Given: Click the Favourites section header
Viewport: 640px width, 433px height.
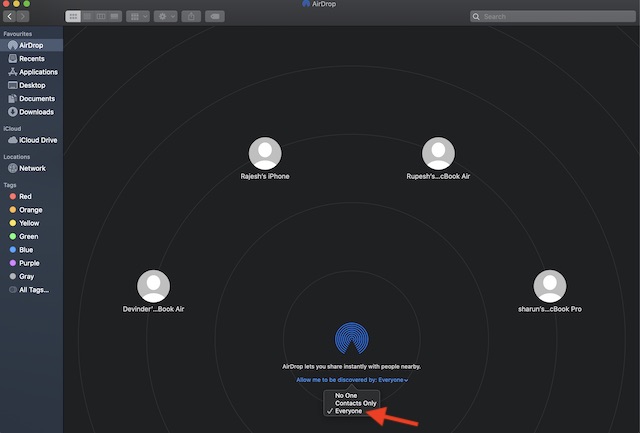Looking at the screenshot, I should 18,34.
